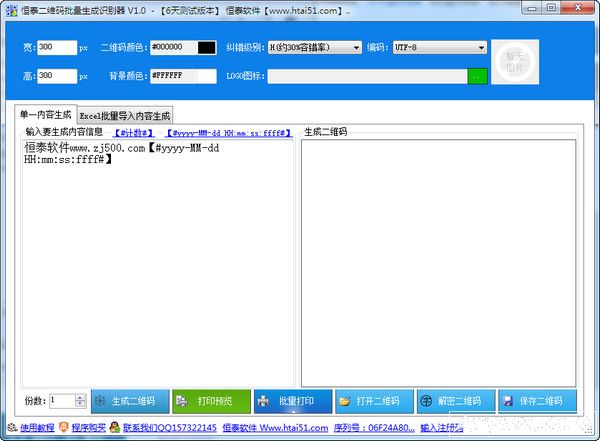This screenshot has height=441, width=600.
Task: Click the LOGO图标 path input field
Action: (367, 76)
